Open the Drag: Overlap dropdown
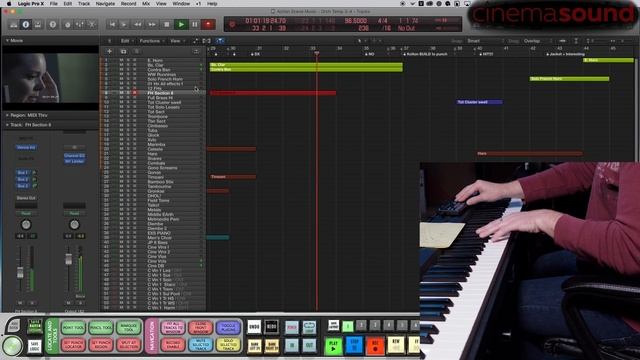This screenshot has width=640, height=360. click(537, 41)
